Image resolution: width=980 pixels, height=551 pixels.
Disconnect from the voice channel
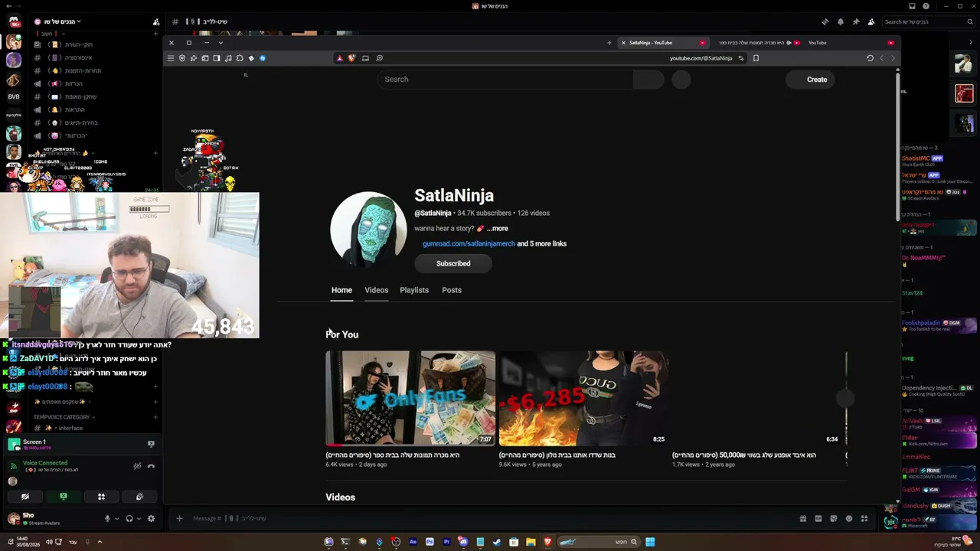(x=151, y=466)
